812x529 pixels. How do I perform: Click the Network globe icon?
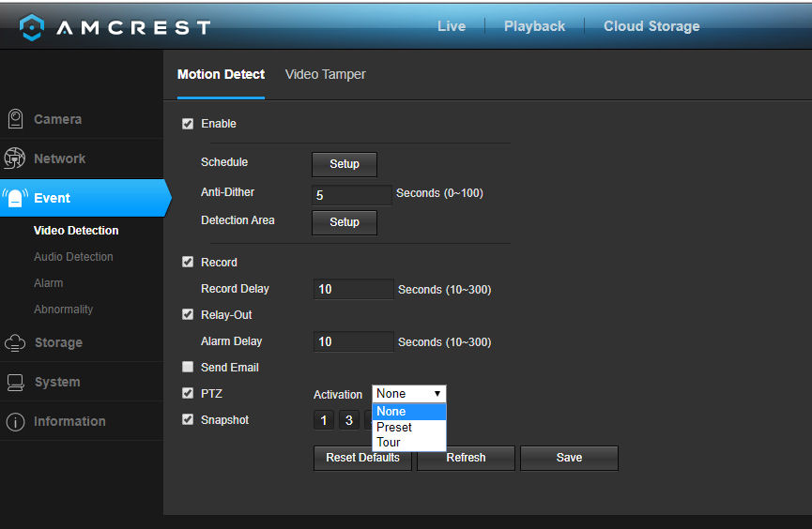[14, 158]
